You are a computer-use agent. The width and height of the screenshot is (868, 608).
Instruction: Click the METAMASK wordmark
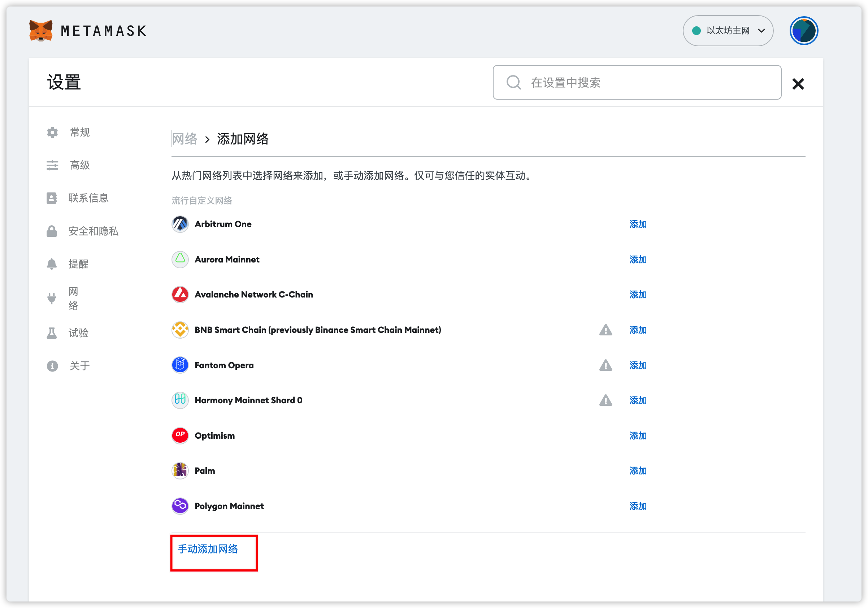[104, 31]
